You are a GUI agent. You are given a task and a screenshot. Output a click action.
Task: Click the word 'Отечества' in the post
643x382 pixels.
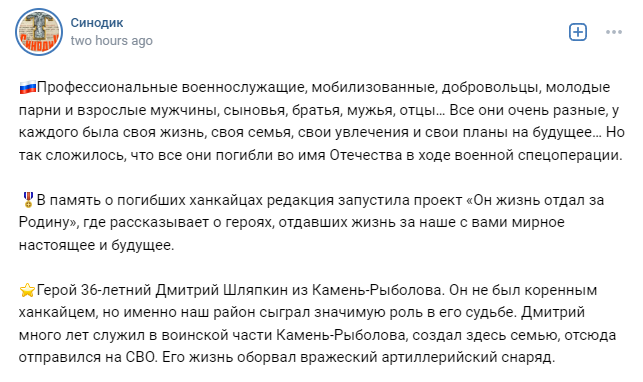click(x=366, y=155)
